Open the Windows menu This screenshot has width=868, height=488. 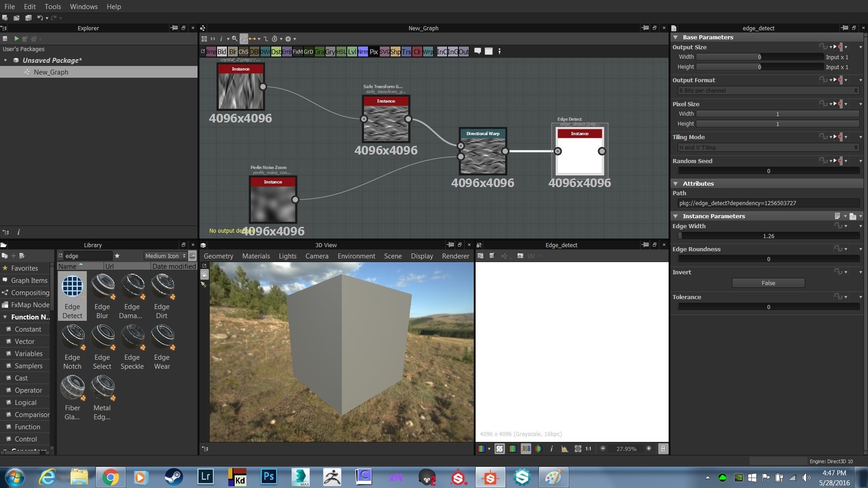(84, 7)
